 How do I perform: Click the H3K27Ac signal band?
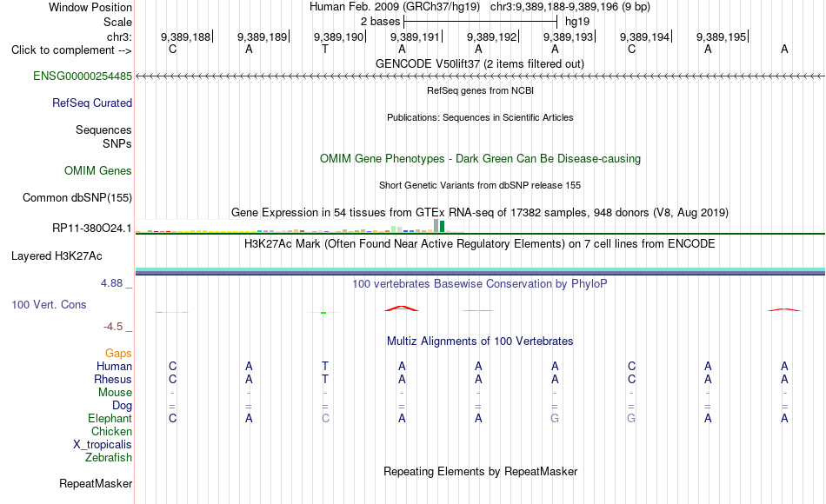[480, 271]
